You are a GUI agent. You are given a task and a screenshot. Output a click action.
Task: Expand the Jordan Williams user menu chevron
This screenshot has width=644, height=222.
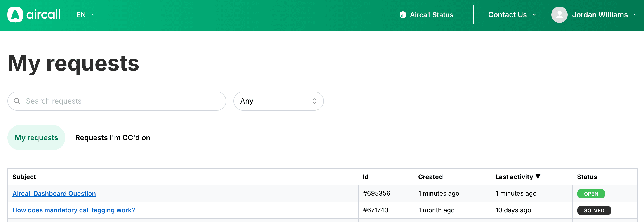pos(635,15)
